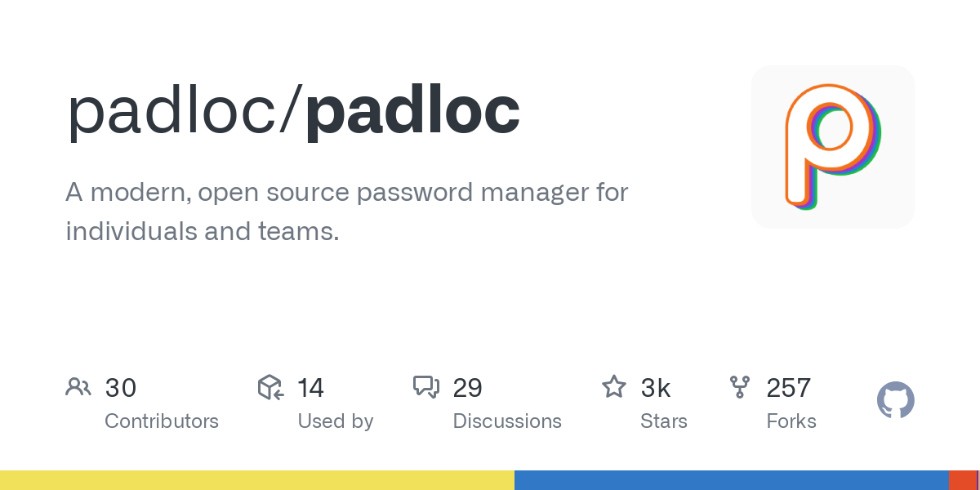Click the 30 contributors count
The height and width of the screenshot is (490, 980).
click(x=121, y=388)
